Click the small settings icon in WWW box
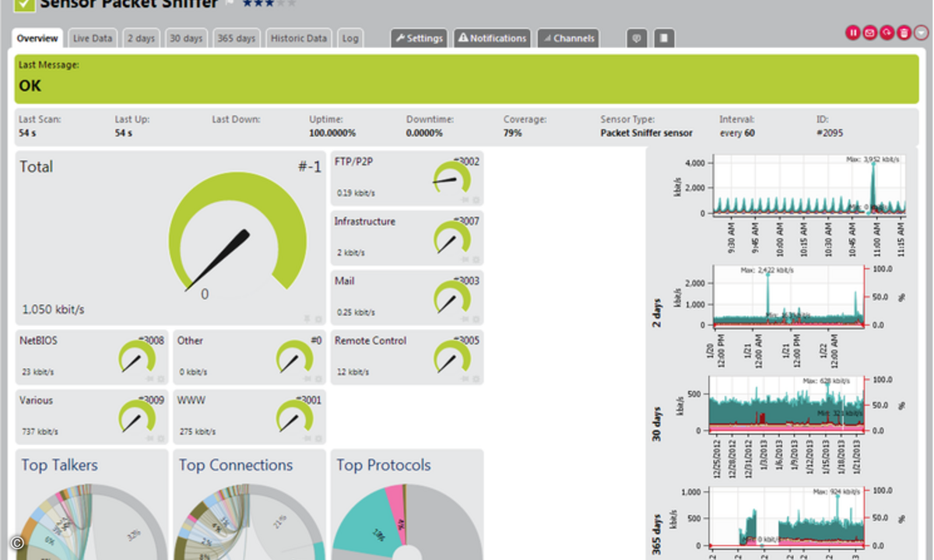934x560 pixels. pos(318,439)
